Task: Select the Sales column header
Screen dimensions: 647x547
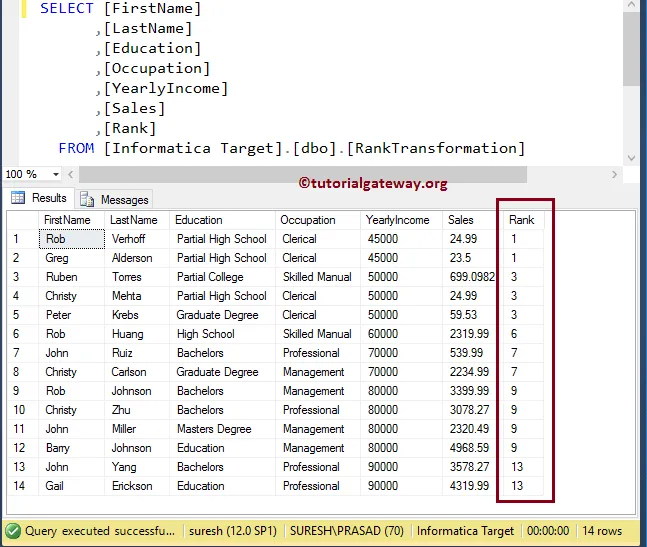Action: click(x=472, y=220)
